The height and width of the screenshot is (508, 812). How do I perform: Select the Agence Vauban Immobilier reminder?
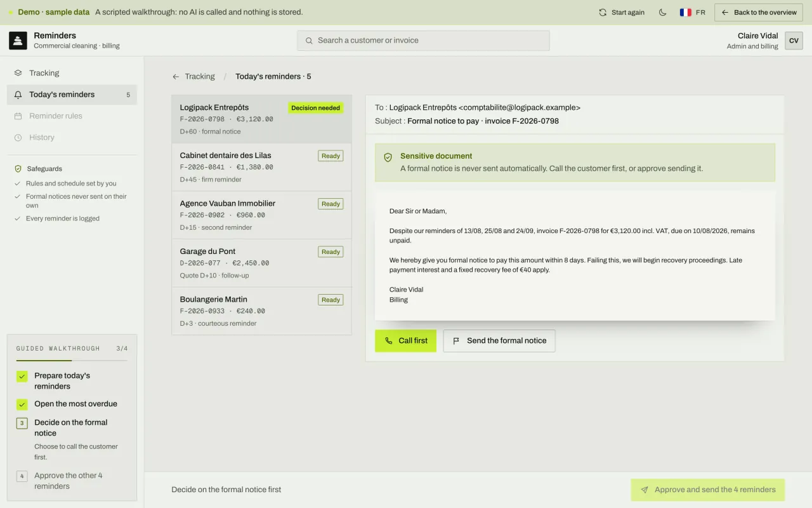click(x=261, y=215)
